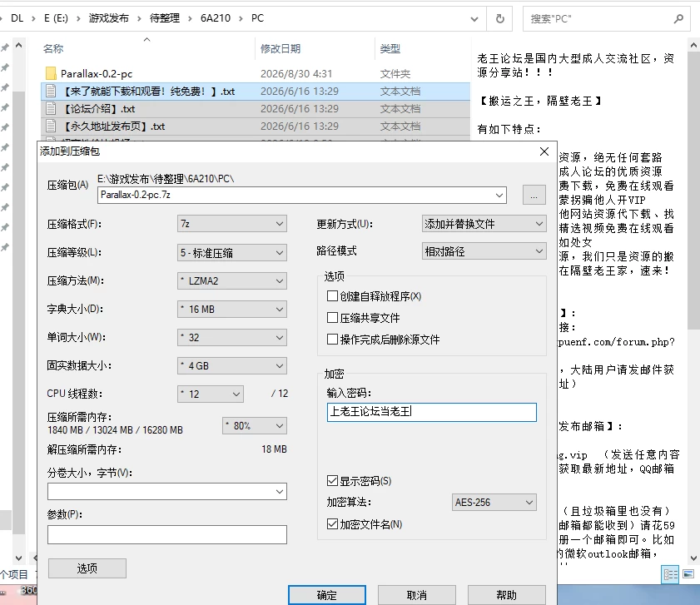Click the 参数 input field
700x605 pixels.
click(x=167, y=534)
